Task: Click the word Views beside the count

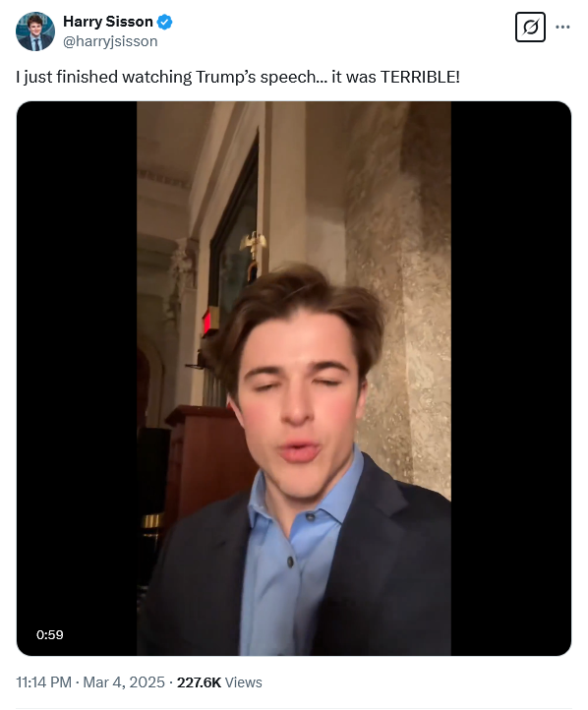Action: point(244,681)
